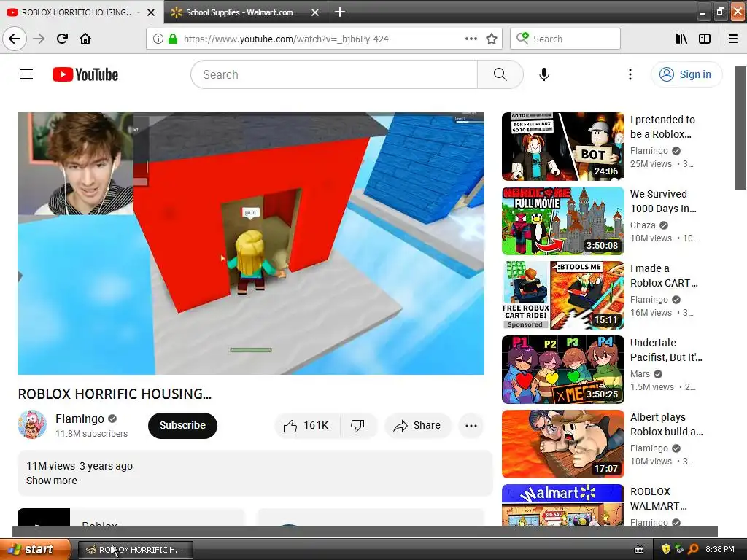Sign in to YouTube
Viewport: 747px width, 560px height.
point(686,74)
